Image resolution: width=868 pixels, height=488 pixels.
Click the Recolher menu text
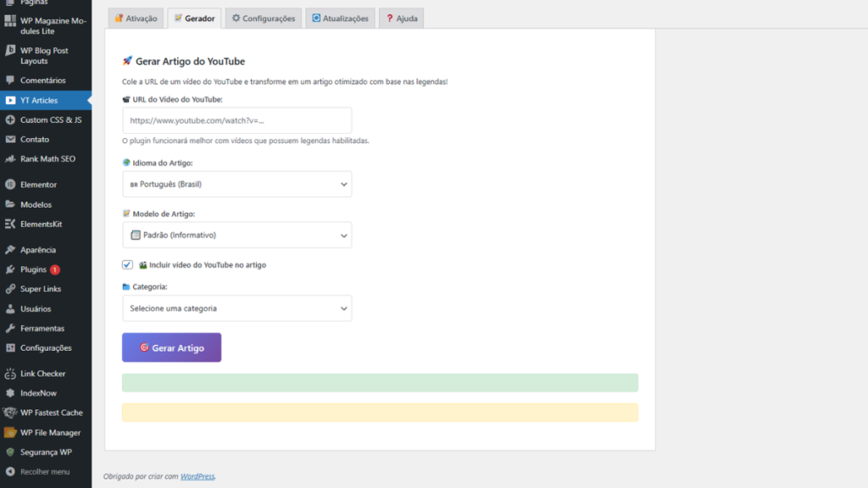pos(45,472)
